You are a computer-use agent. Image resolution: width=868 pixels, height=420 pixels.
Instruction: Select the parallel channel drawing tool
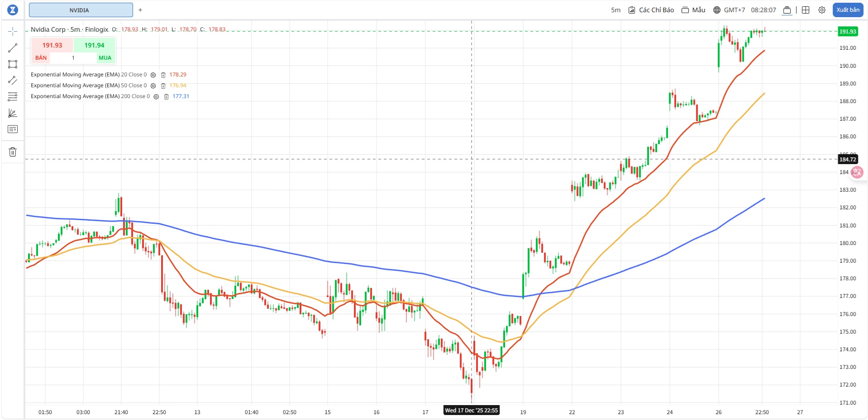click(13, 80)
